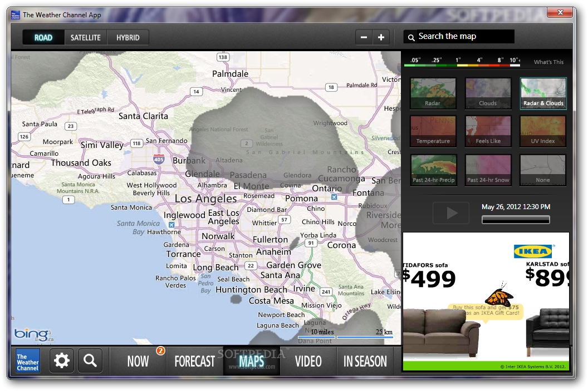Click the May 26, 2012 12:30 PM timestamp
The width and height of the screenshot is (588, 391).
516,207
